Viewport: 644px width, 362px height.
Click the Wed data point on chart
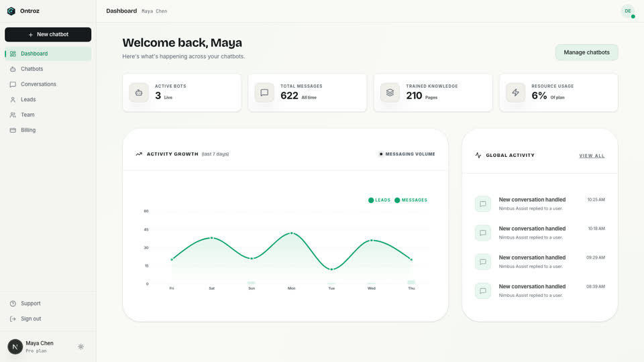(x=371, y=241)
